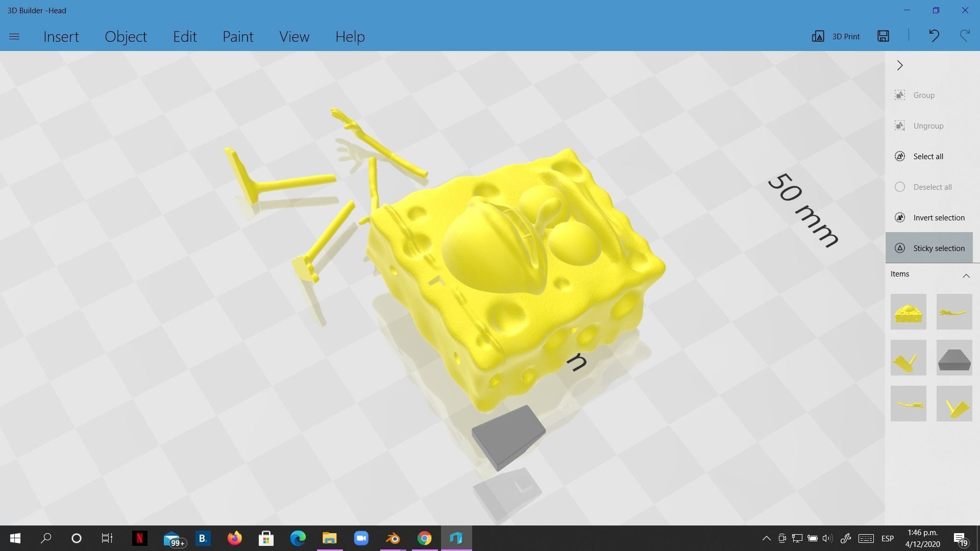
Task: Select the gray block item thumbnail
Action: coord(954,358)
